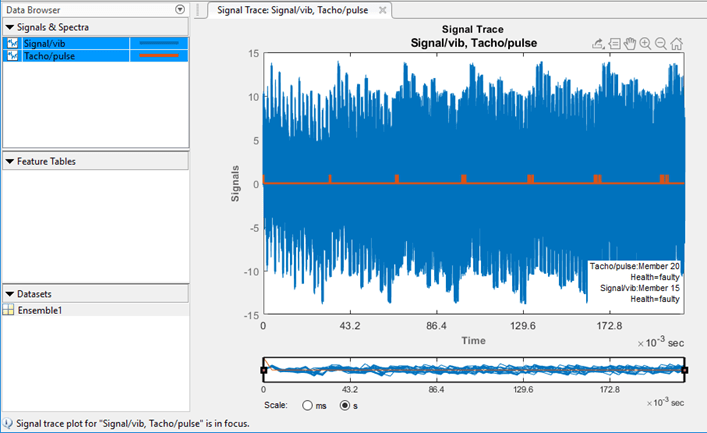Click the right handle of the panner strip

(685, 370)
